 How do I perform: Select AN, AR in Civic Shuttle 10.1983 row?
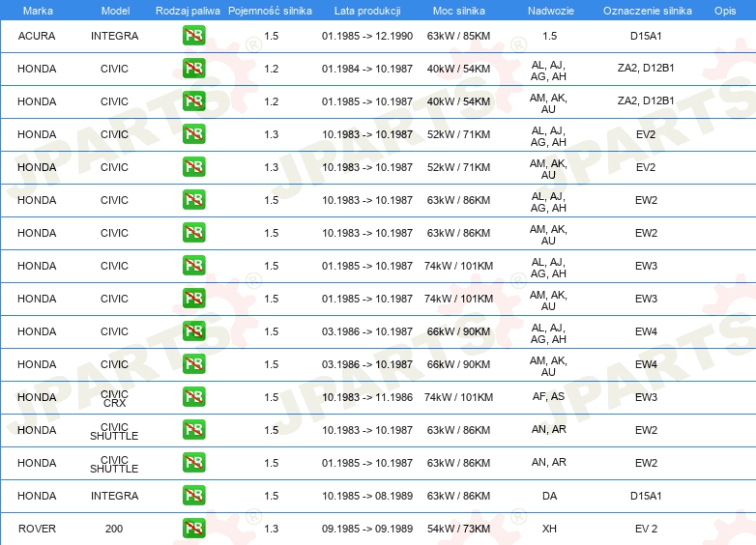[549, 429]
